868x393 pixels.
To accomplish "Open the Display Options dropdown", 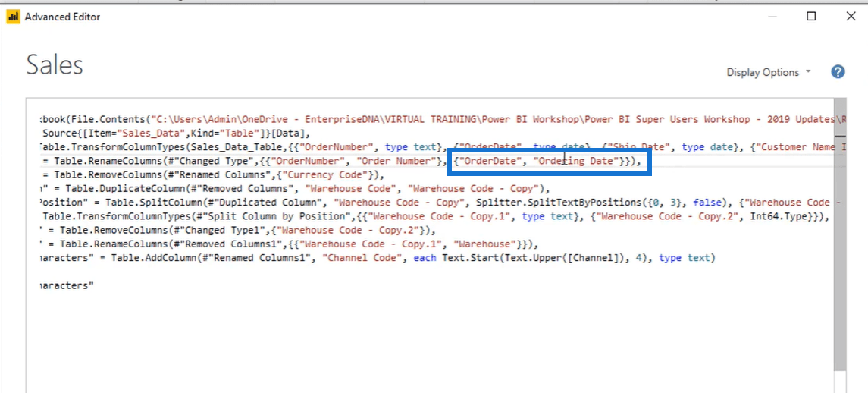I will [769, 72].
